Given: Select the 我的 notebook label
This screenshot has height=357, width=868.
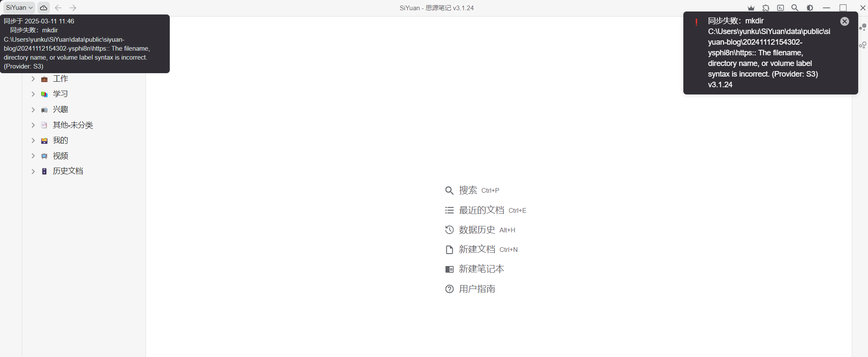Looking at the screenshot, I should pos(60,140).
